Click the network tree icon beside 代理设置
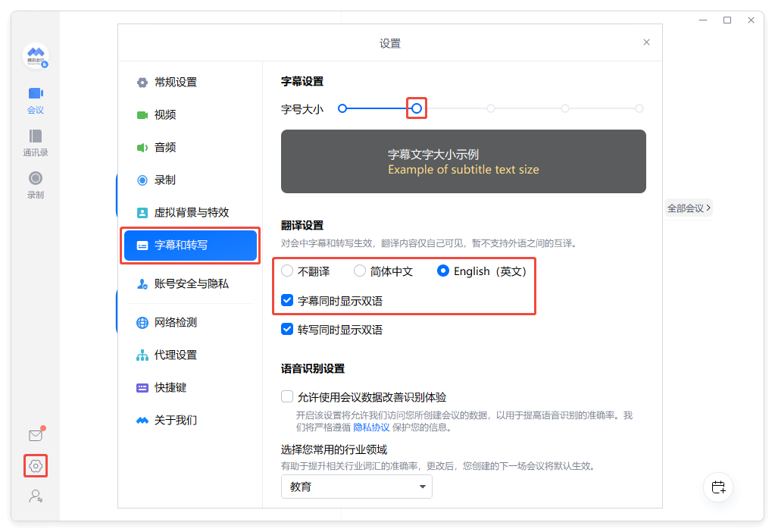 tap(142, 355)
